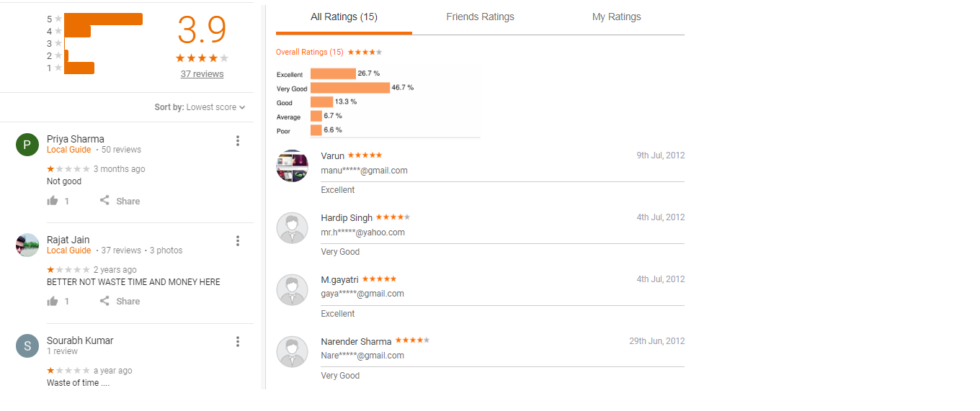Open the Sort by Lowest score dropdown
980x411 pixels.
[200, 107]
